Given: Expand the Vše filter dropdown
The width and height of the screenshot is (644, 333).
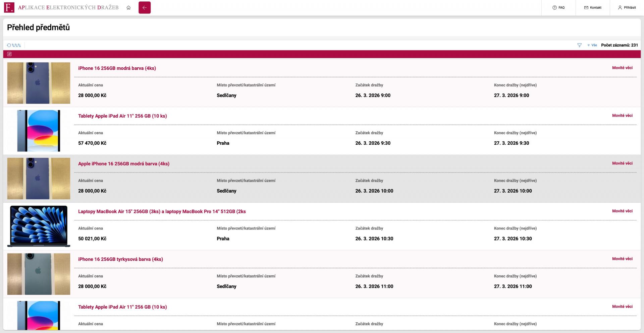Looking at the screenshot, I should click(592, 45).
